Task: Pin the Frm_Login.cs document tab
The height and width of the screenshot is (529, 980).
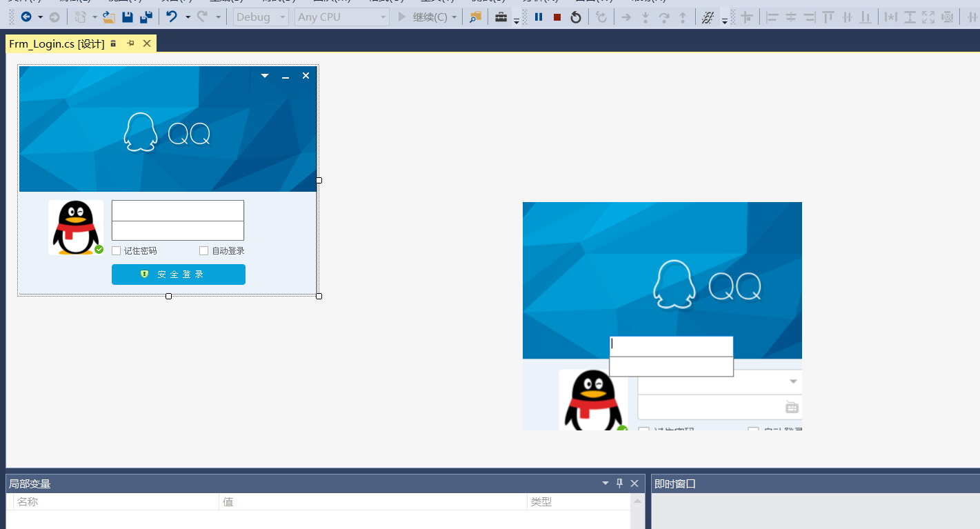Action: click(x=130, y=43)
